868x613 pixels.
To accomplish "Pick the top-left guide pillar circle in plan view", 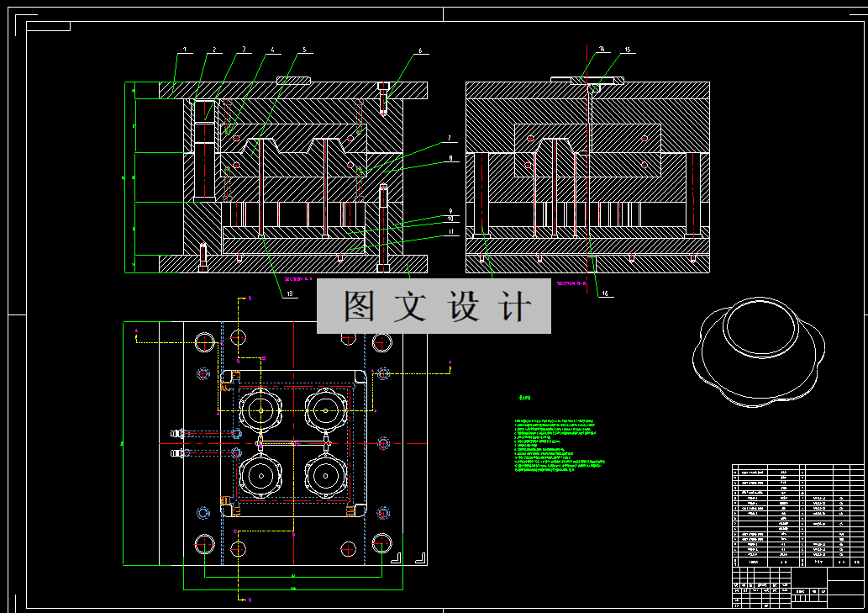I will [x=204, y=343].
